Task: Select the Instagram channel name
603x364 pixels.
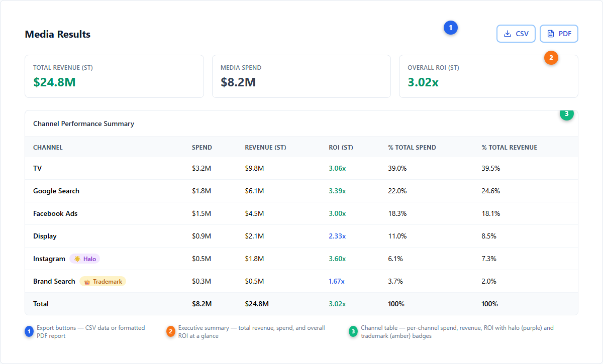Action: pyautogui.click(x=49, y=259)
